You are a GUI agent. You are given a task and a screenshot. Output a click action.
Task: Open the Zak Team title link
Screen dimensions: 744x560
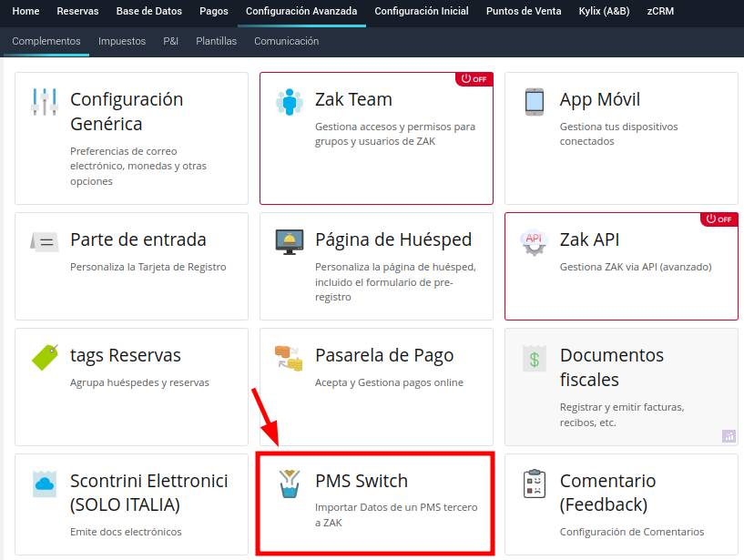[x=353, y=99]
